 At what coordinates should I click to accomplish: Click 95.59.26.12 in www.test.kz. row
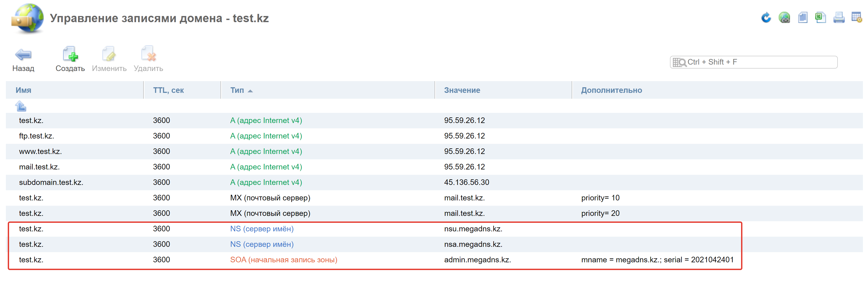(464, 151)
